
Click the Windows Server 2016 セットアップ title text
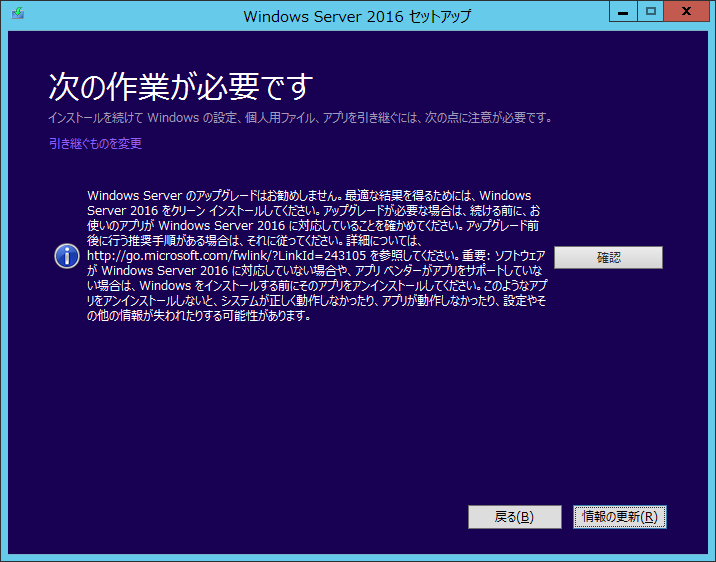(357, 16)
